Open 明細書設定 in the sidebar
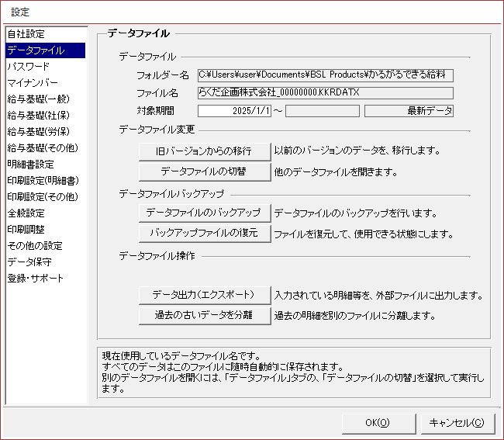Image resolution: width=504 pixels, height=440 pixels. click(31, 165)
